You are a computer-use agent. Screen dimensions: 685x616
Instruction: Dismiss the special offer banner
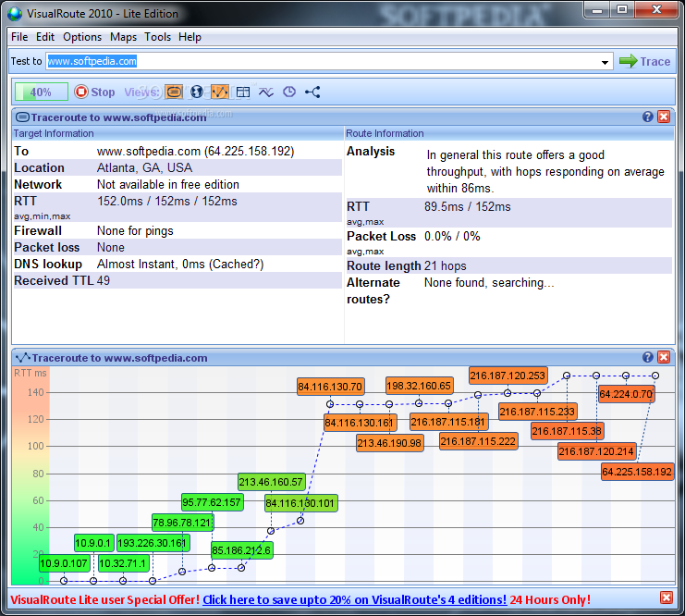pyautogui.click(x=667, y=598)
